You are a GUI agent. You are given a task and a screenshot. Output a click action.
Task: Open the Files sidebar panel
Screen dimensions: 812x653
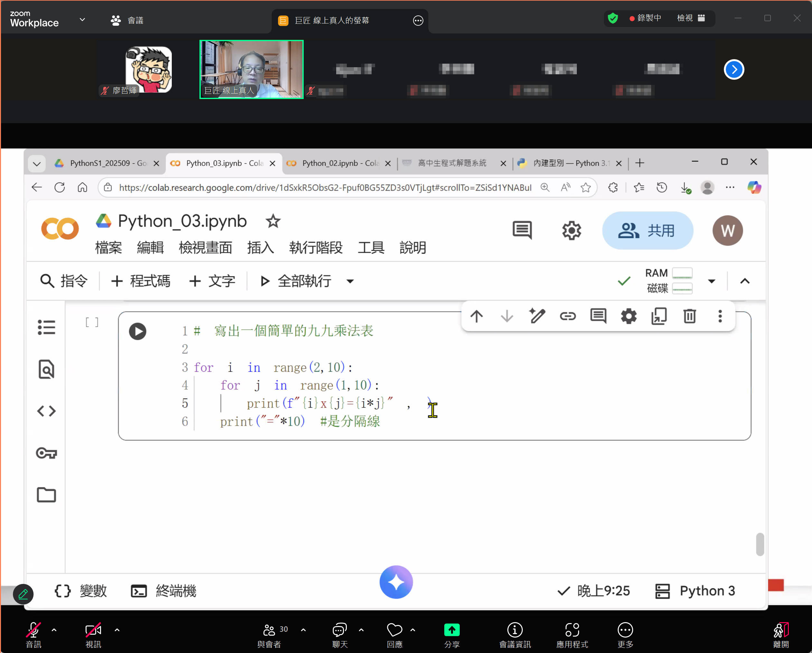coord(46,494)
